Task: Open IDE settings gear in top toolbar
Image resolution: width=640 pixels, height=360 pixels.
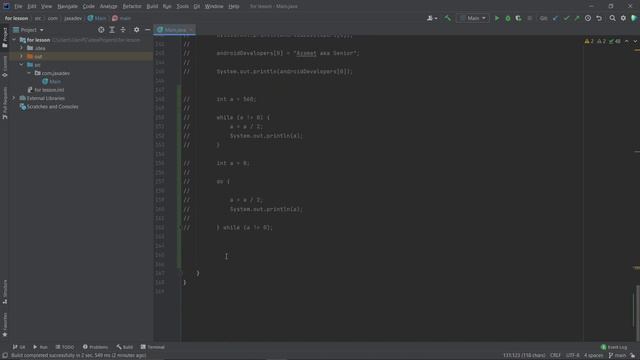Action: [623, 18]
